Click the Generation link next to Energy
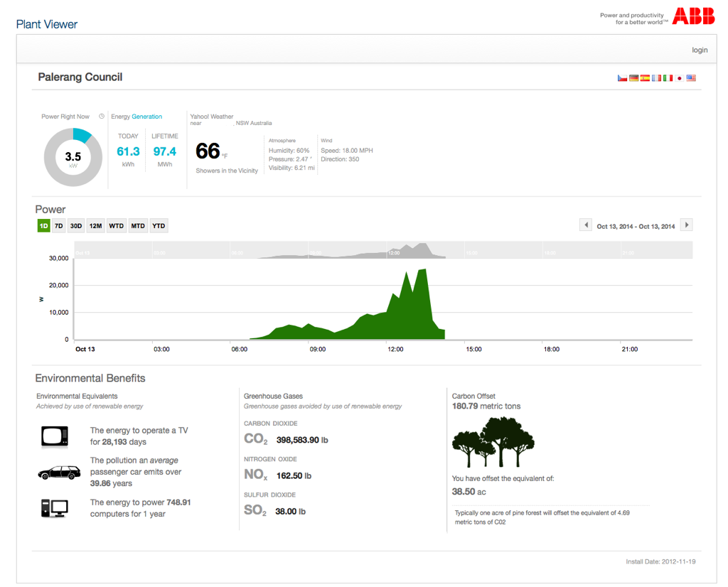The image size is (728, 587). point(146,117)
